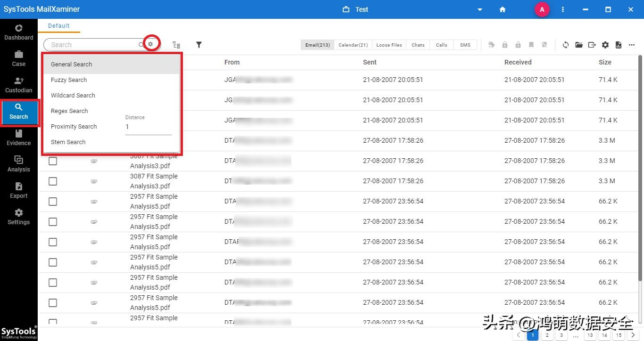Switch to the Default tab

coord(59,26)
